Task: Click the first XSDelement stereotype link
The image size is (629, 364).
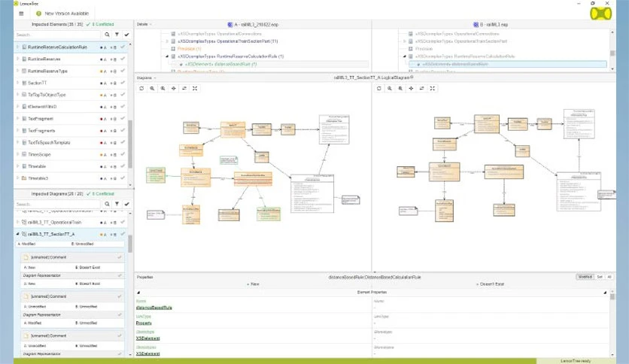Action: (x=147, y=338)
